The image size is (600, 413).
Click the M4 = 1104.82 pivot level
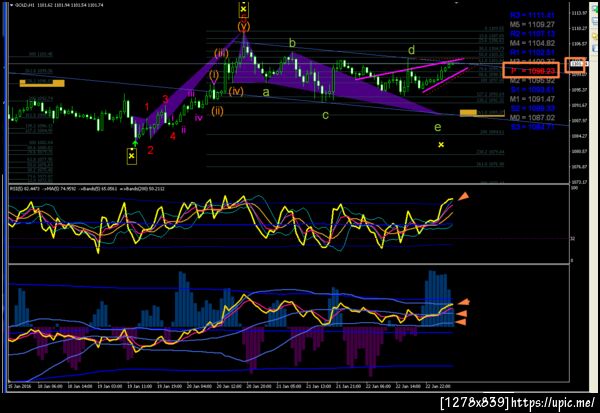coord(532,43)
